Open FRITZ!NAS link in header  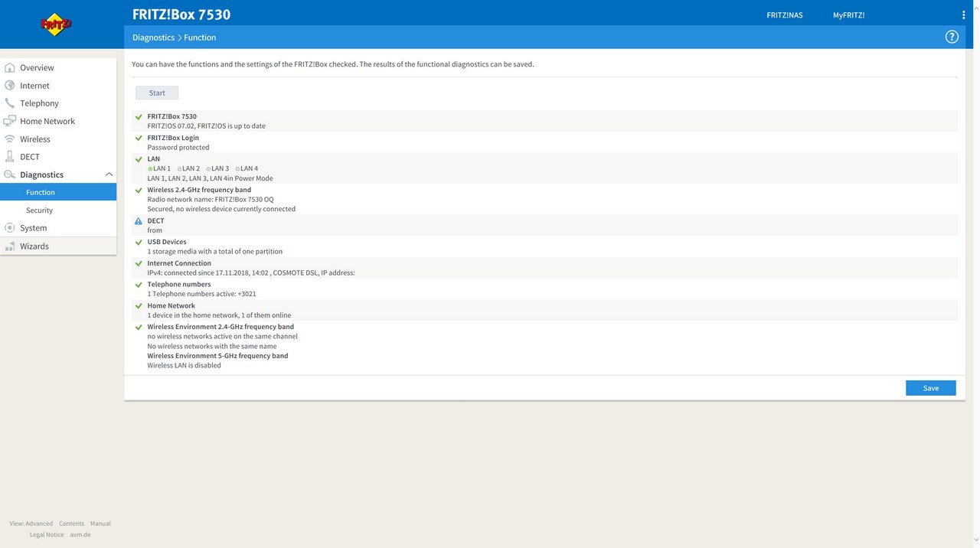pyautogui.click(x=785, y=15)
